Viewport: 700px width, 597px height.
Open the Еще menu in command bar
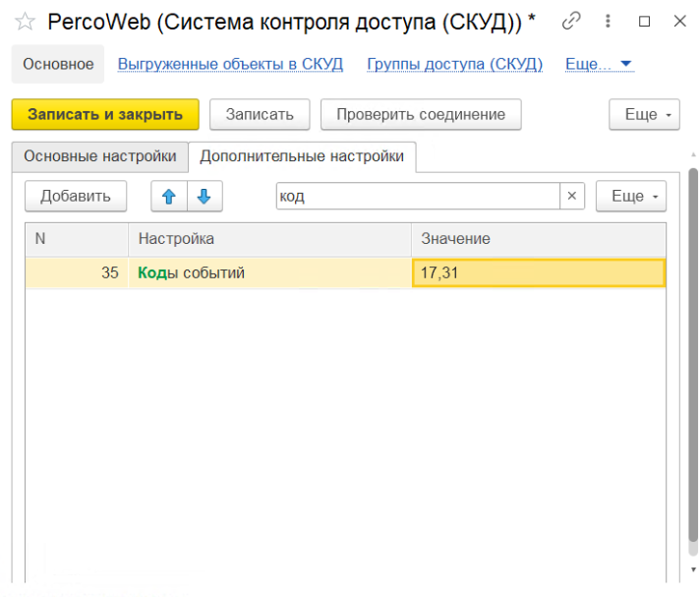click(644, 114)
